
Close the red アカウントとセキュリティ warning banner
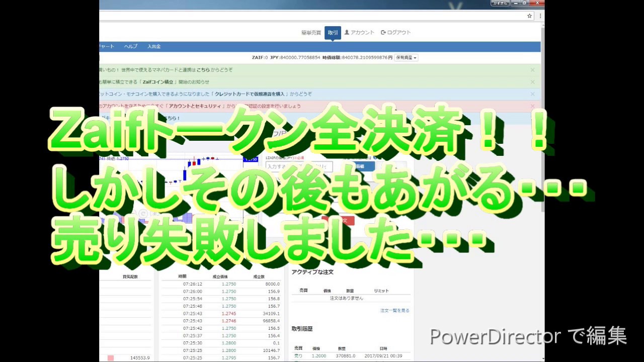pos(532,106)
